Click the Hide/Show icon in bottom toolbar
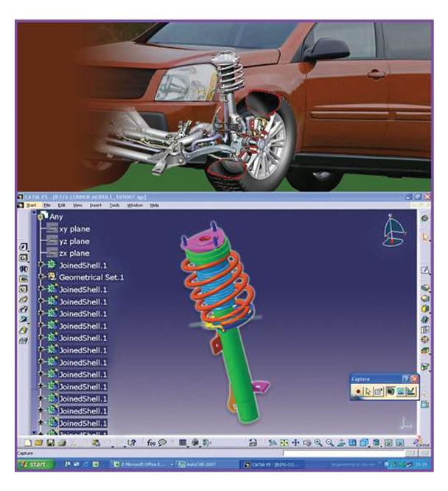448x491 pixels. point(388,442)
